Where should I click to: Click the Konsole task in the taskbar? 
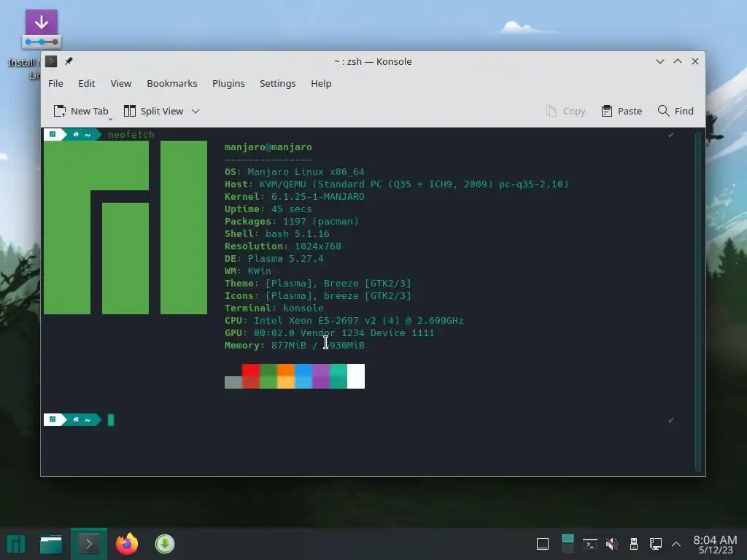coord(88,544)
